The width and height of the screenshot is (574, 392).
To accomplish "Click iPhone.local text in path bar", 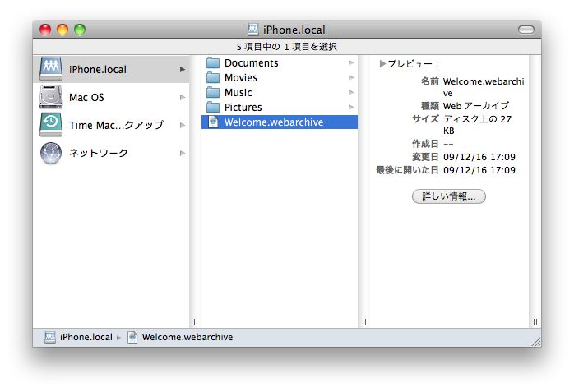I will (86, 337).
